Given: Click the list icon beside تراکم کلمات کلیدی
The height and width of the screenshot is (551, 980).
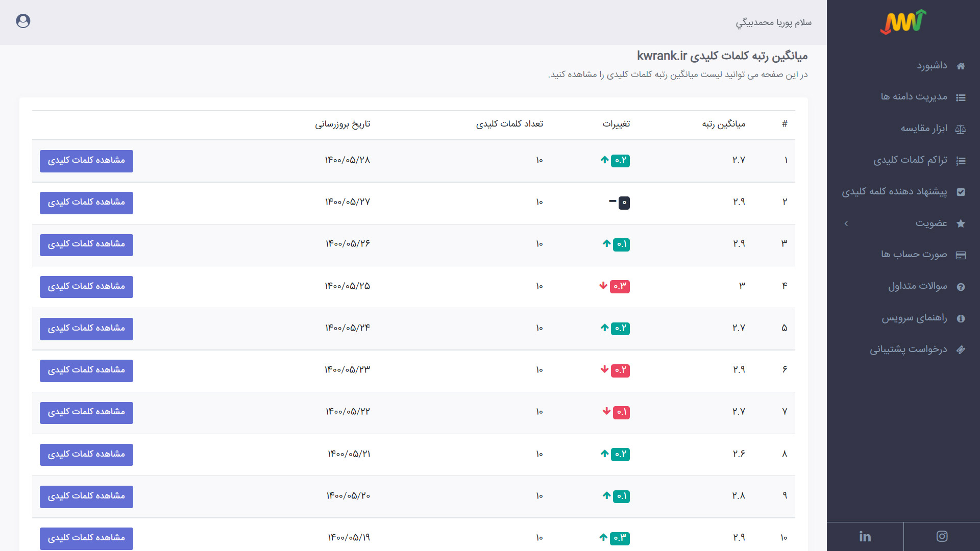Looking at the screenshot, I should [961, 161].
